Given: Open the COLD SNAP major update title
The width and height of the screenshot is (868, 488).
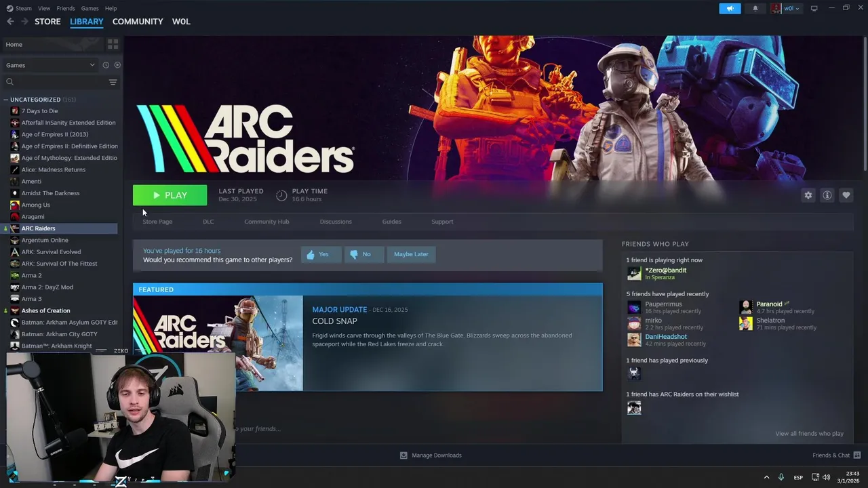Looking at the screenshot, I should coord(335,321).
